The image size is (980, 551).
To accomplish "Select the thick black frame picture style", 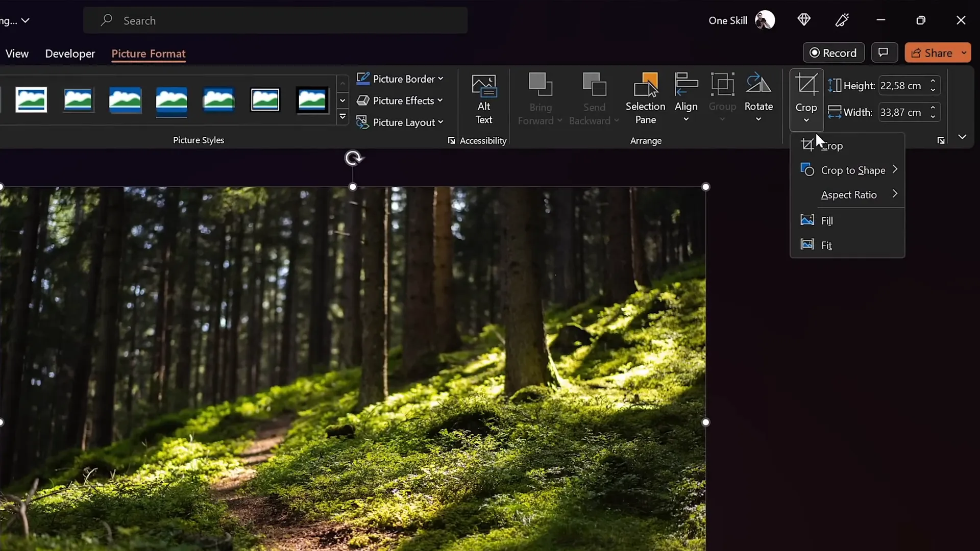I will coord(312,99).
